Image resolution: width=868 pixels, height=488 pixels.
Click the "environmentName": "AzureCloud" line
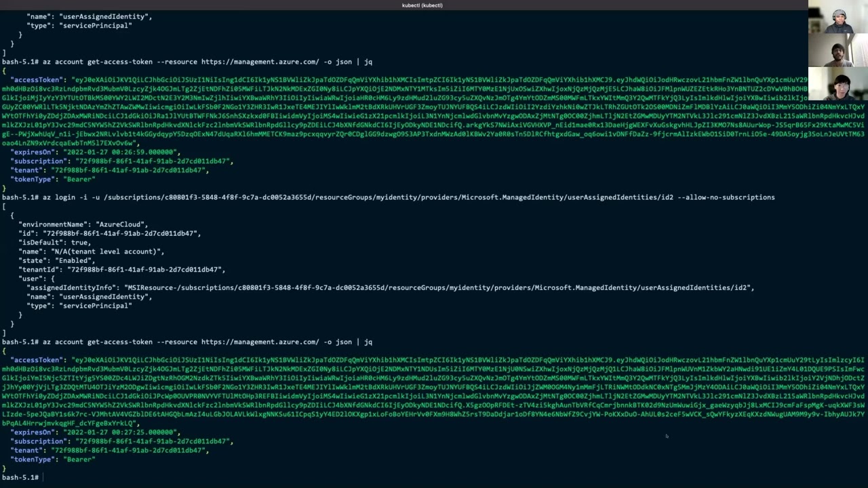(x=85, y=224)
